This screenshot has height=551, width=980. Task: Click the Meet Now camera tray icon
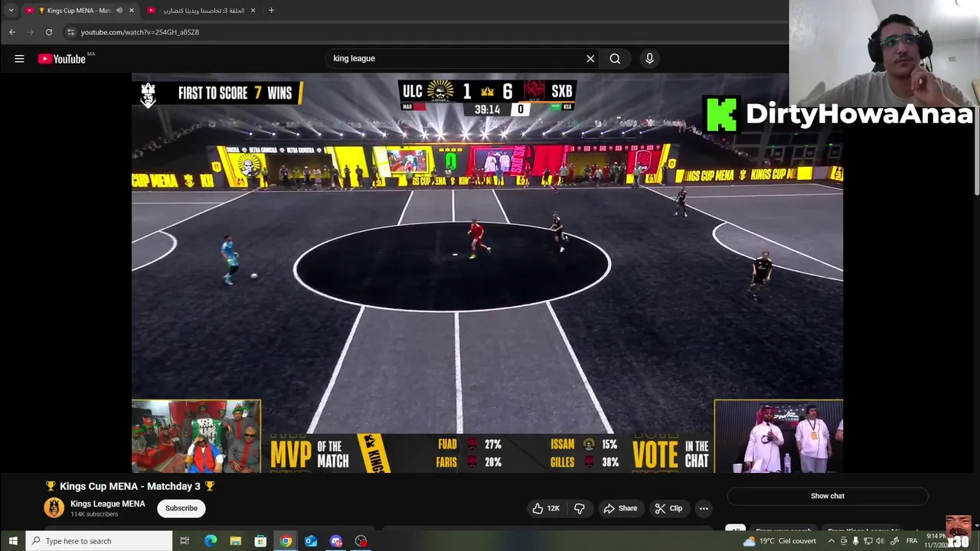[844, 541]
